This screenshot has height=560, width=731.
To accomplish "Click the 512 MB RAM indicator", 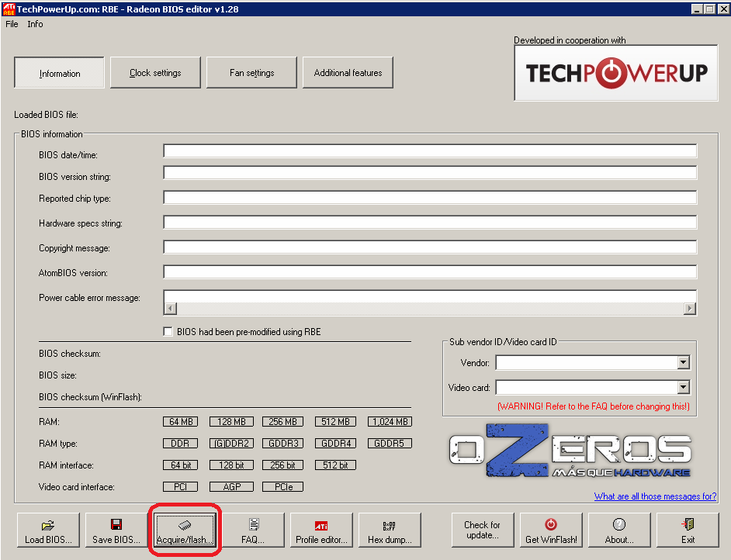I will [335, 422].
